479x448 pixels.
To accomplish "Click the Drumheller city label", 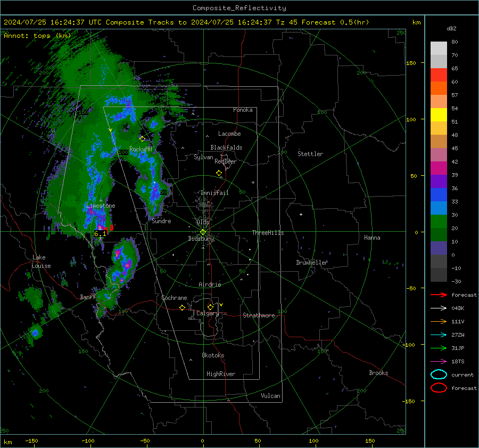I will click(x=312, y=263).
